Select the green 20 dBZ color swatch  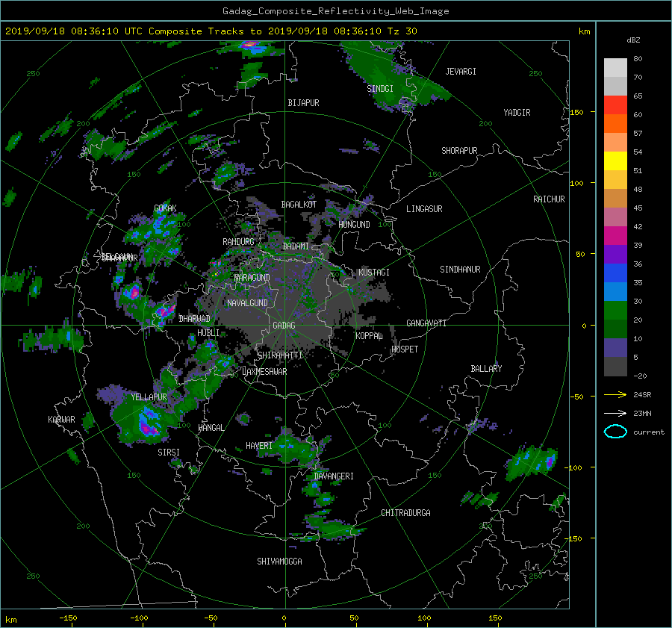(615, 311)
